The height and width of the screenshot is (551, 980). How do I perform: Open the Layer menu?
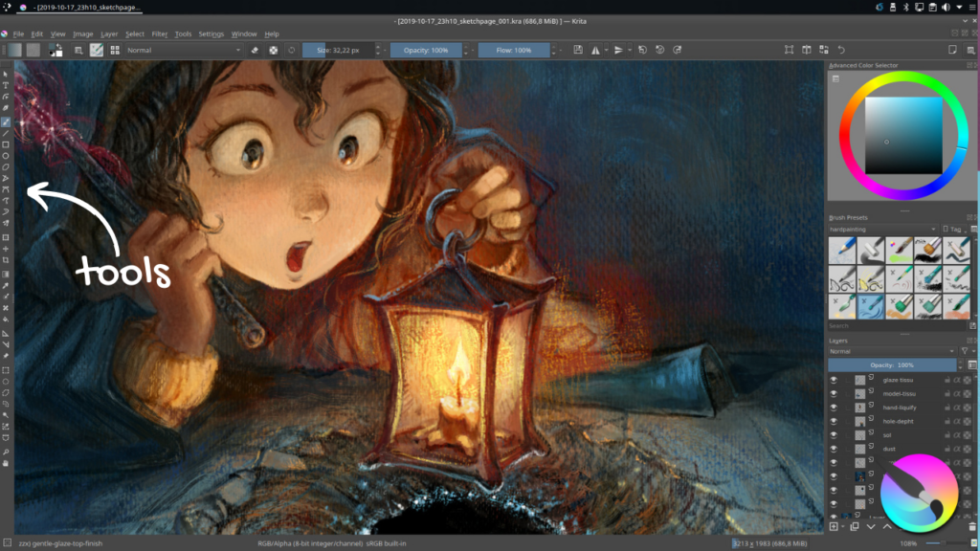[x=109, y=33]
